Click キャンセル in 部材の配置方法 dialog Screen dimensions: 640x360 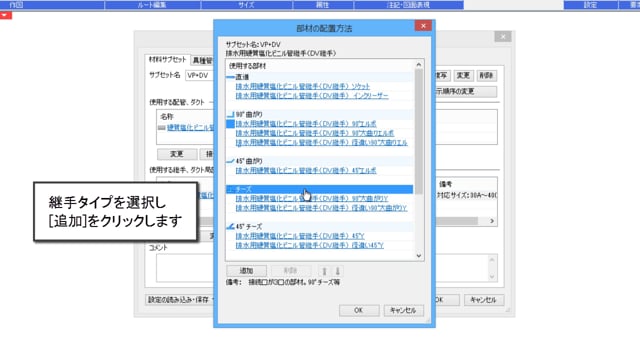[403, 310]
